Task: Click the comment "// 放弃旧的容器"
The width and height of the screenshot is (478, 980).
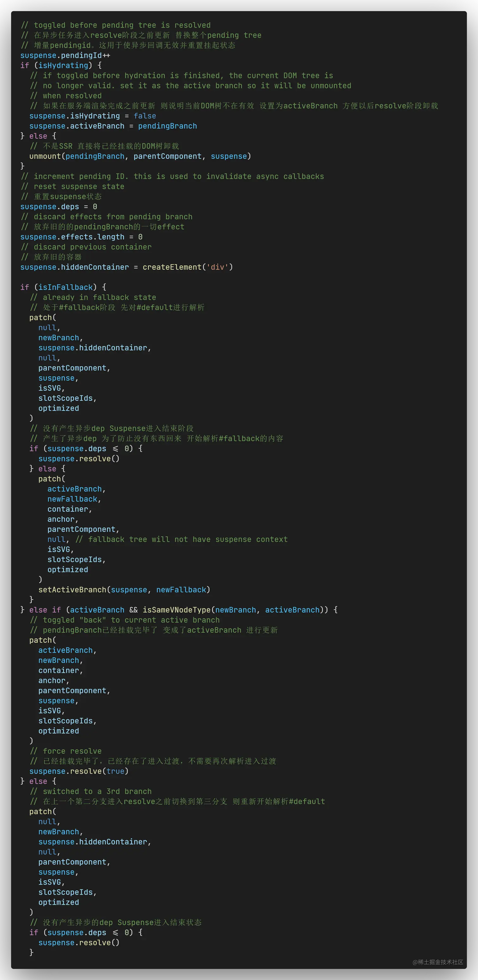Action: (52, 257)
